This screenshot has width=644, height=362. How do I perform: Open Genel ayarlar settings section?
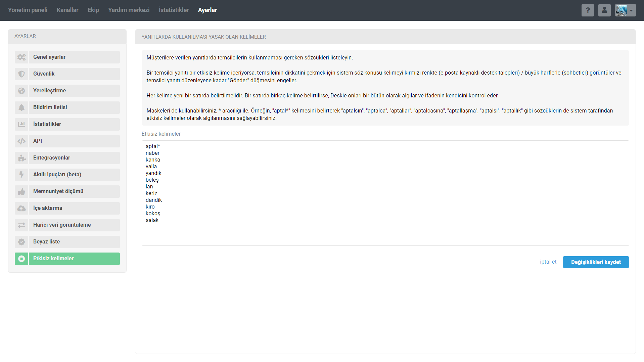coord(67,57)
